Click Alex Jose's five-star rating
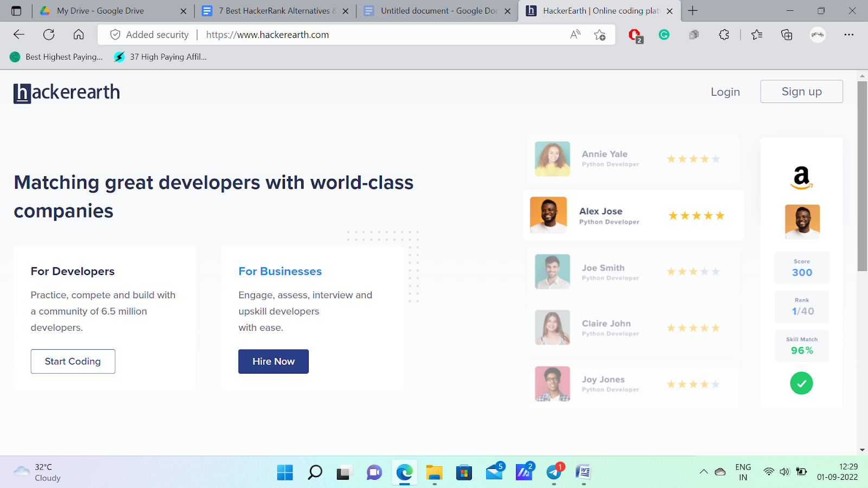This screenshot has height=488, width=868. click(697, 216)
